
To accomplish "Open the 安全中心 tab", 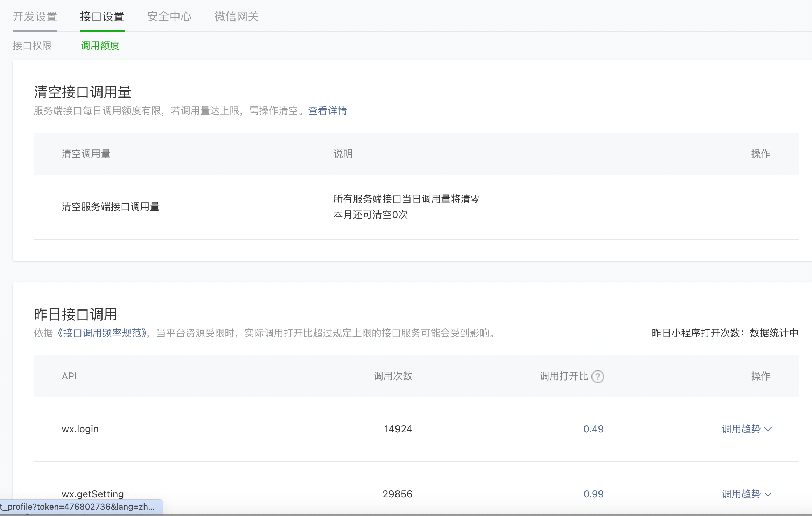I will [169, 16].
